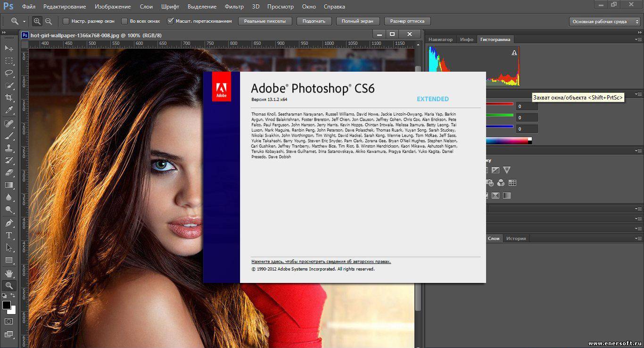Image resolution: width=644 pixels, height=348 pixels.
Task: Uncheck 'Масшт. перетаскиванием' checkbox
Action: 170,21
